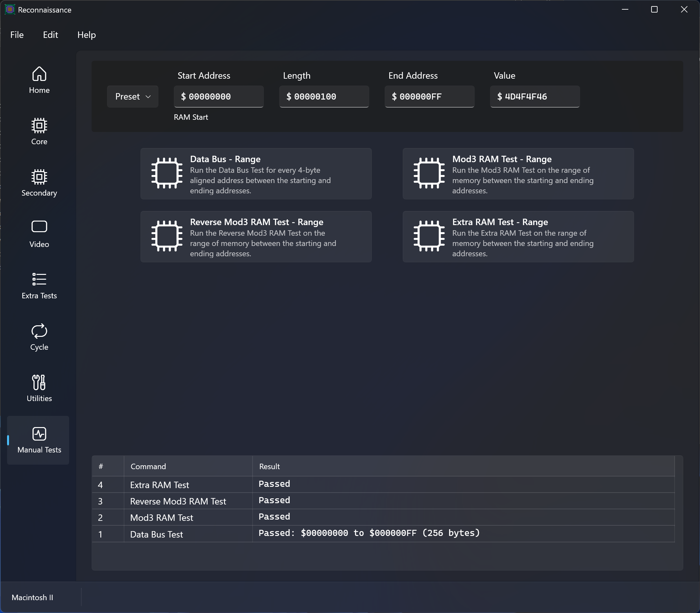Expand the Preset dropdown
The width and height of the screenshot is (700, 613).
tap(132, 96)
